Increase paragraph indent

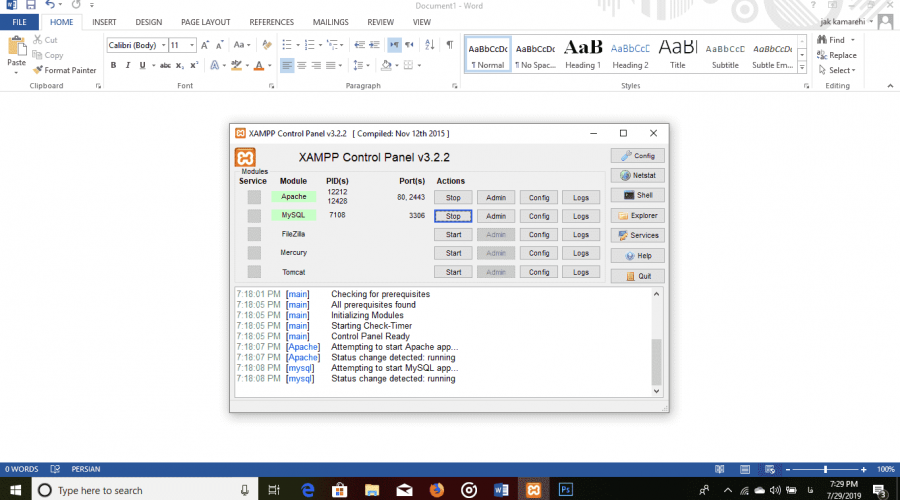(x=374, y=45)
